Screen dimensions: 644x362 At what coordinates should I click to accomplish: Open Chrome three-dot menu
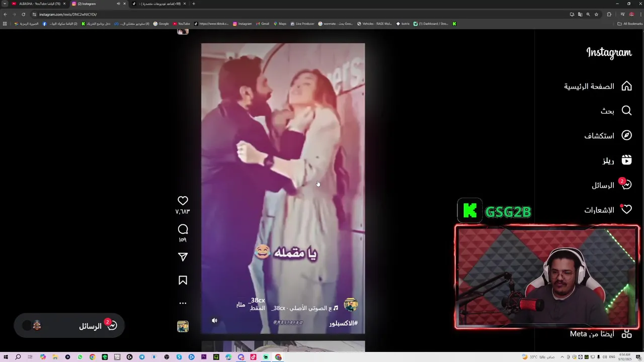(640, 14)
